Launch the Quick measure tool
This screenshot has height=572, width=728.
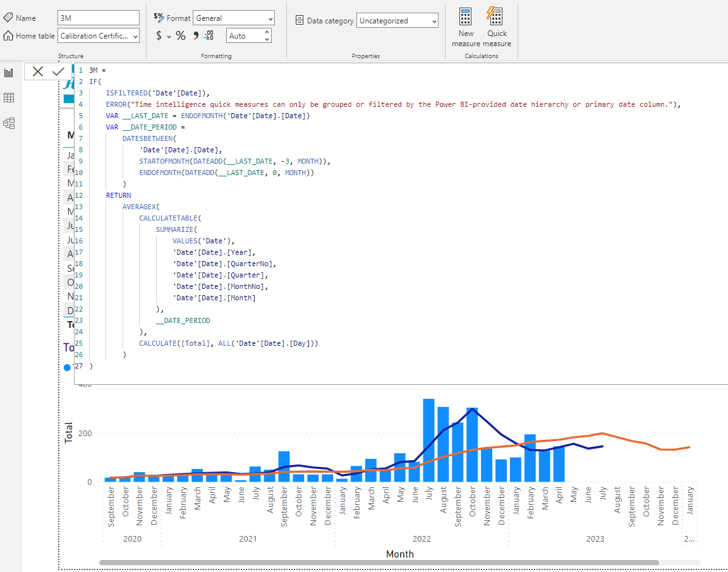click(x=495, y=16)
